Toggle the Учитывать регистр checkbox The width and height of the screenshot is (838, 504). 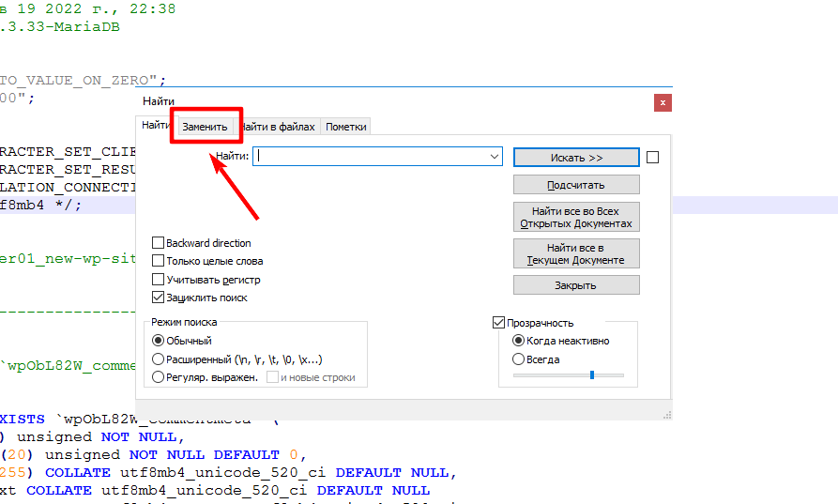click(x=158, y=280)
